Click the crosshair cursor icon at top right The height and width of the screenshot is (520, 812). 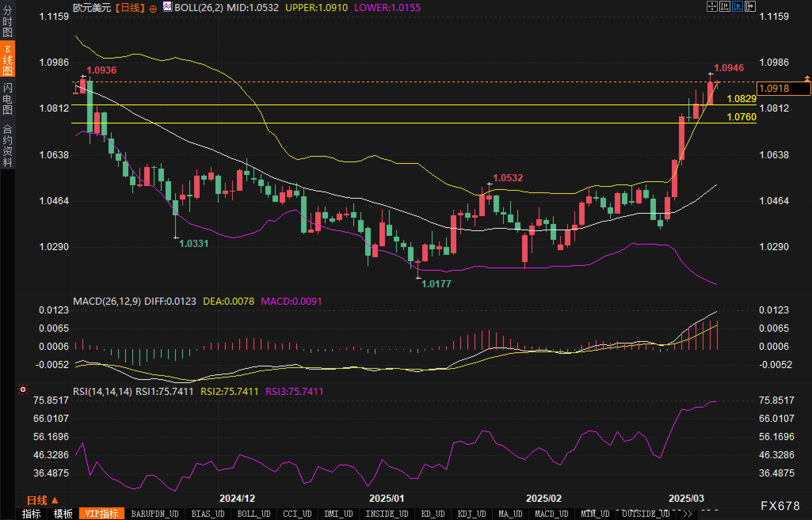tap(712, 6)
